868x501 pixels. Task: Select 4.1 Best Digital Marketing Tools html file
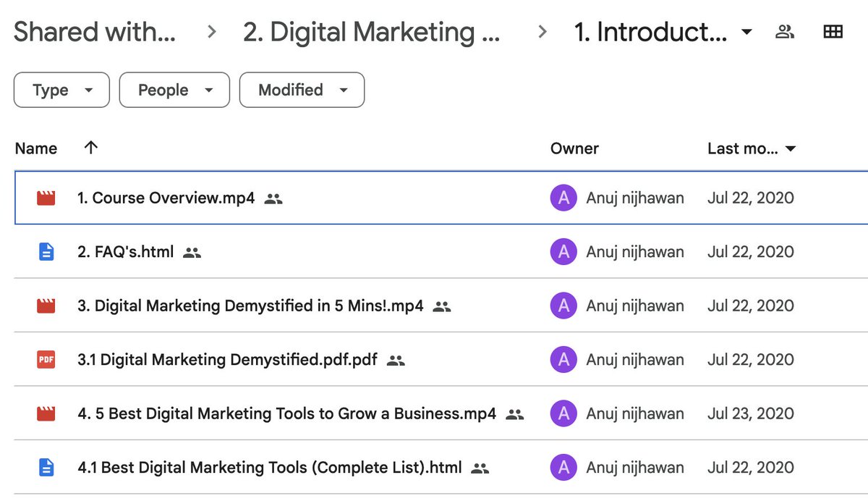[269, 468]
